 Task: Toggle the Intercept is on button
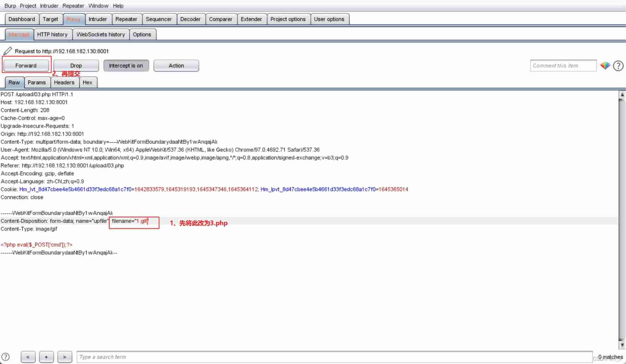pos(126,66)
